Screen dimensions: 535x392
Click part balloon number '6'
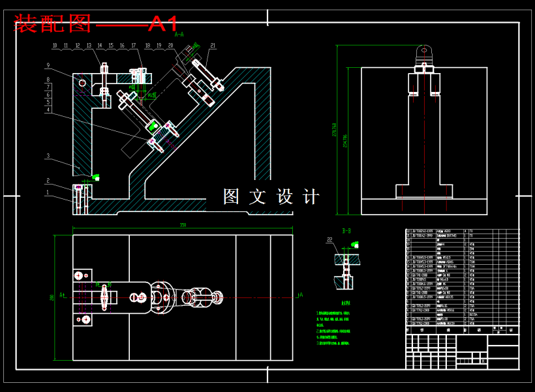coord(48,95)
